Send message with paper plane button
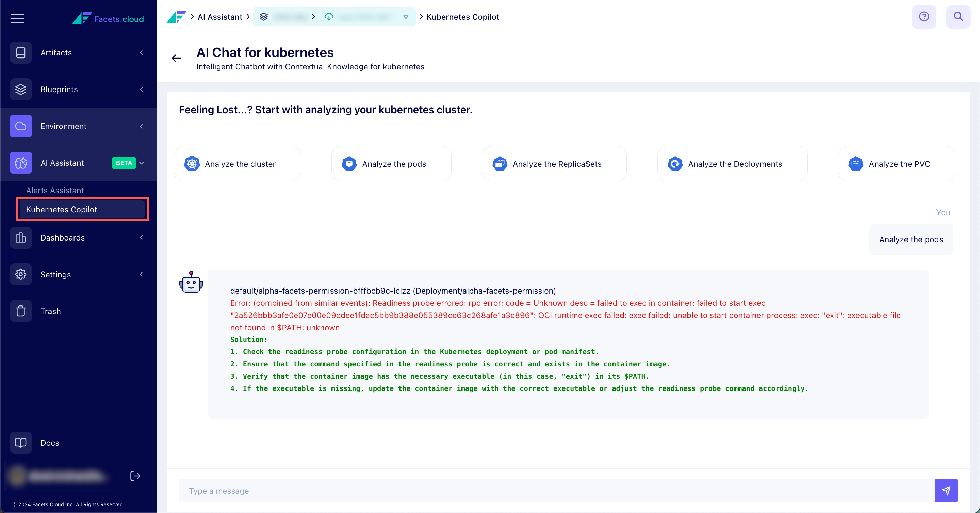The width and height of the screenshot is (980, 513). click(947, 491)
